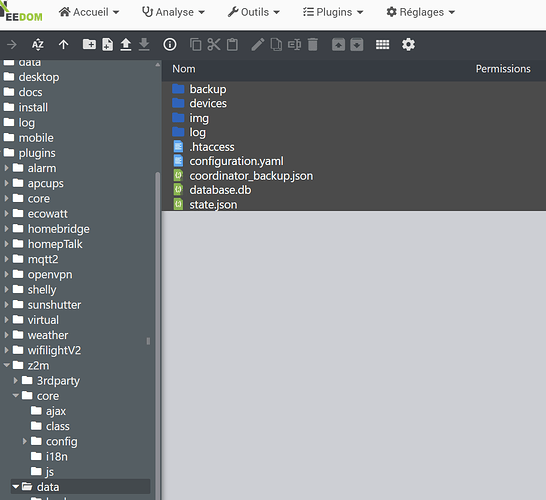
Task: Sort by the Nom column header
Action: [x=184, y=69]
